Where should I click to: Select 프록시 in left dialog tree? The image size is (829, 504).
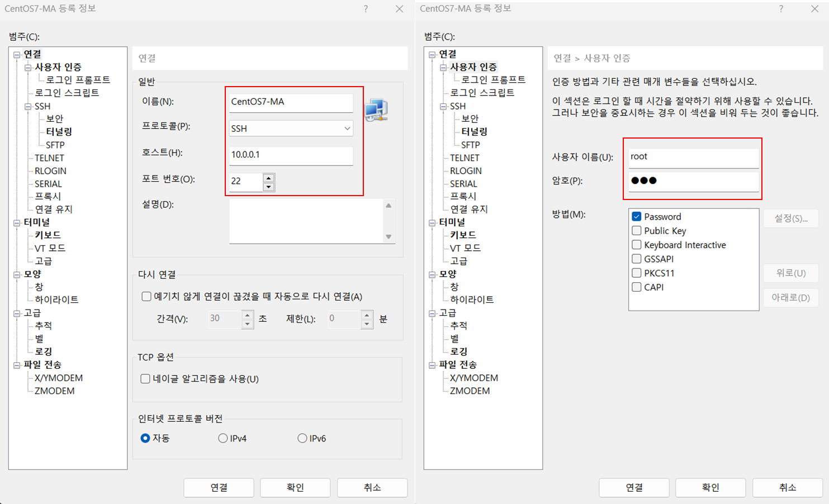(x=48, y=197)
